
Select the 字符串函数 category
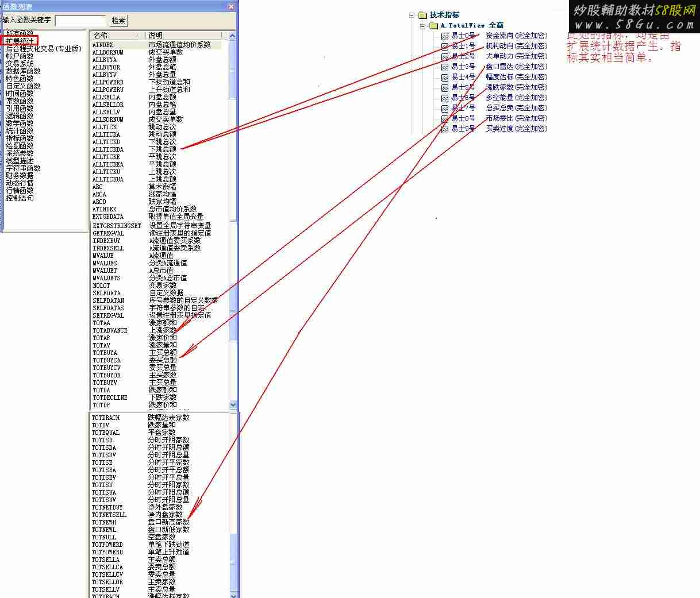23,168
